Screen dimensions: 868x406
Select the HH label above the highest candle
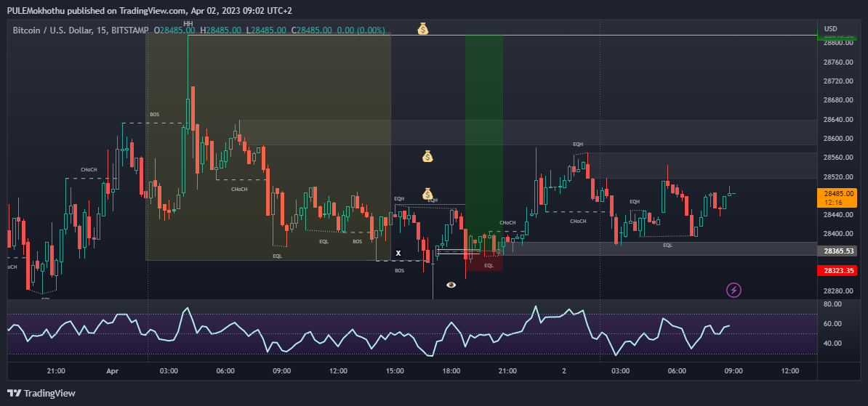point(188,24)
